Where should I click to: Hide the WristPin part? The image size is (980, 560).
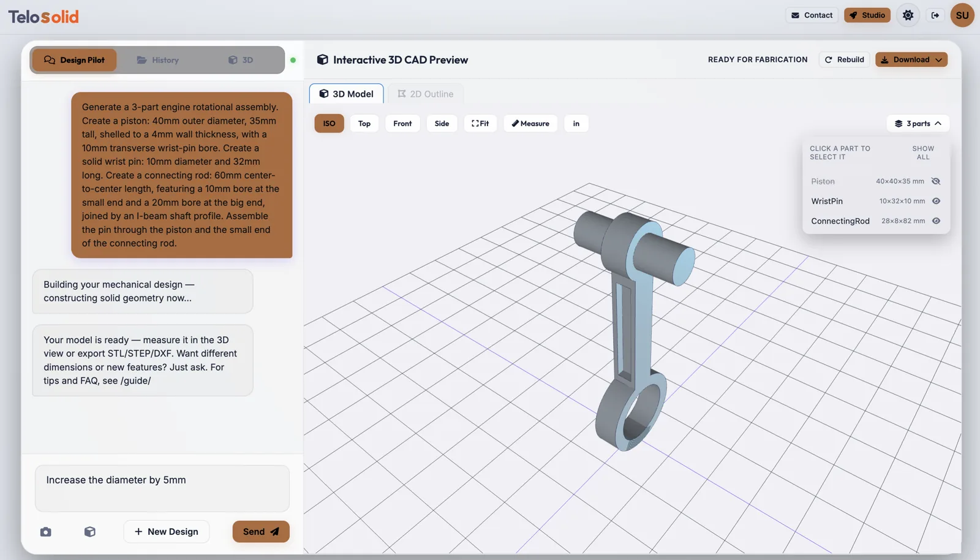pos(936,201)
